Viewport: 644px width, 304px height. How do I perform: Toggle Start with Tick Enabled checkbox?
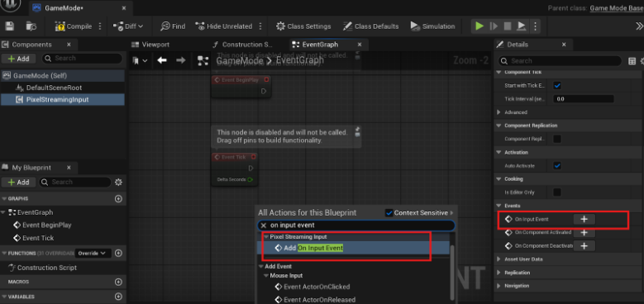[x=557, y=86]
